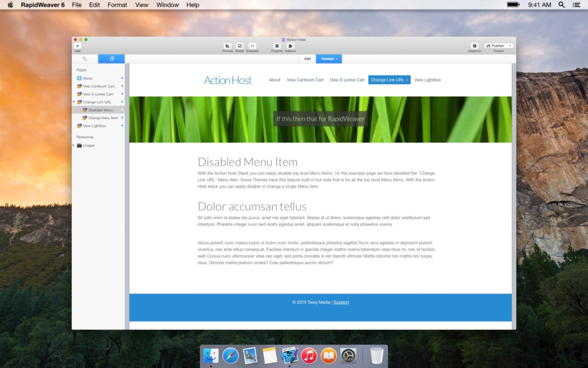The width and height of the screenshot is (588, 368).
Task: Select Change Menu Item page in sidebar
Action: click(x=98, y=118)
